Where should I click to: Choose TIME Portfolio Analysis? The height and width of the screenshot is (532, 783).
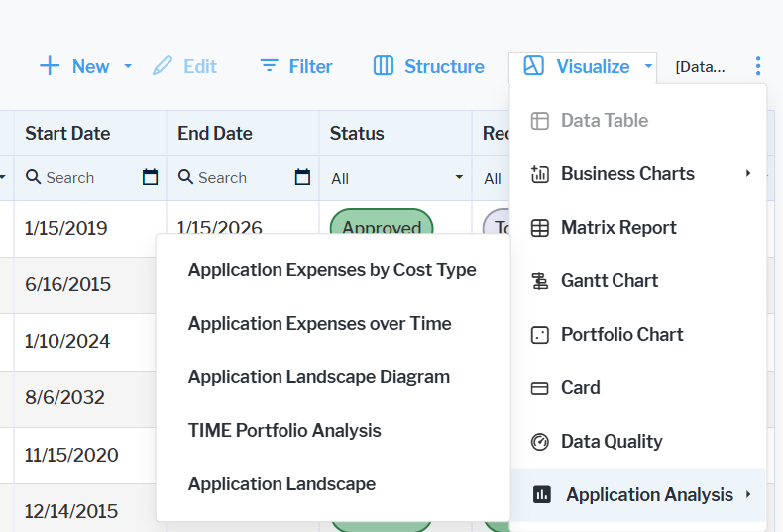pyautogui.click(x=284, y=431)
